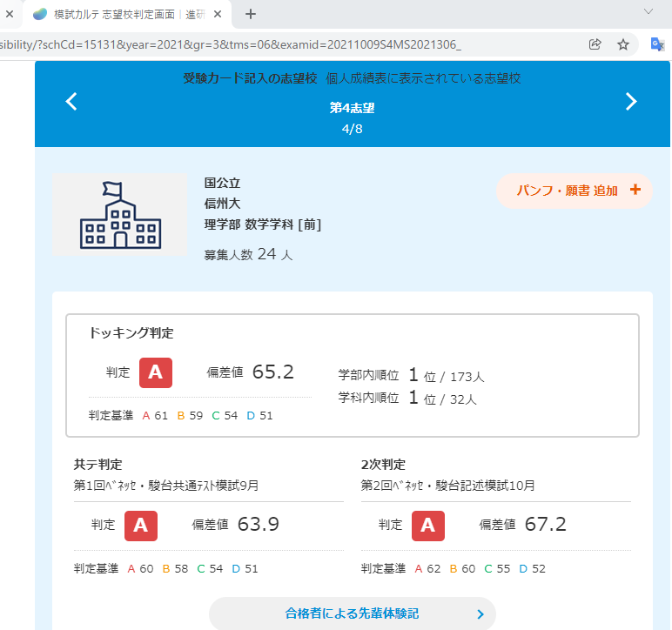The width and height of the screenshot is (672, 630).
Task: Select 個人成績表に表示されている志望校 heading
Action: point(423,78)
